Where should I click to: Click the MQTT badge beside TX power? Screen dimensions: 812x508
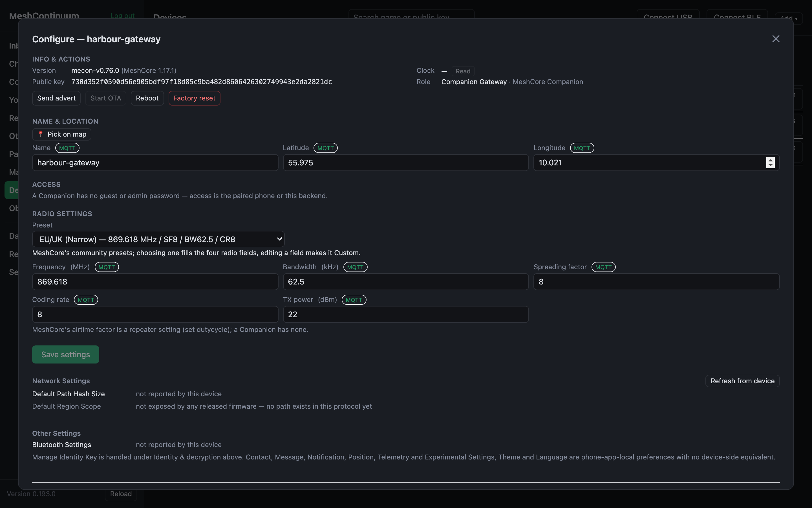click(354, 300)
